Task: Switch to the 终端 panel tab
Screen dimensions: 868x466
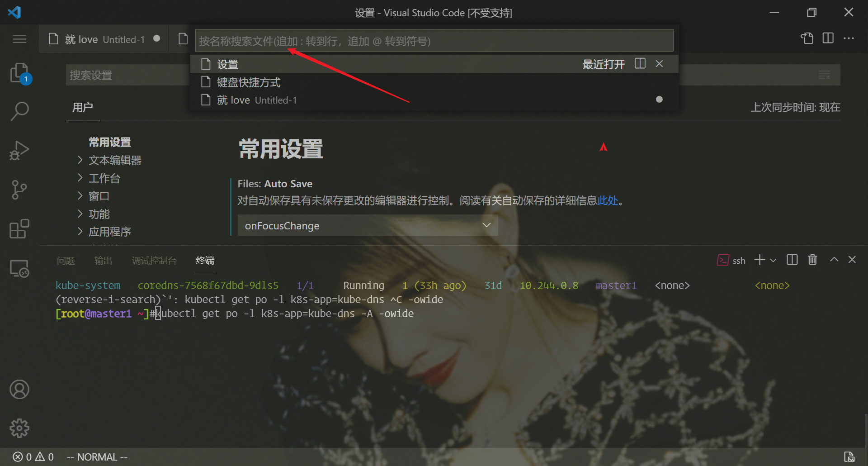Action: pyautogui.click(x=205, y=261)
